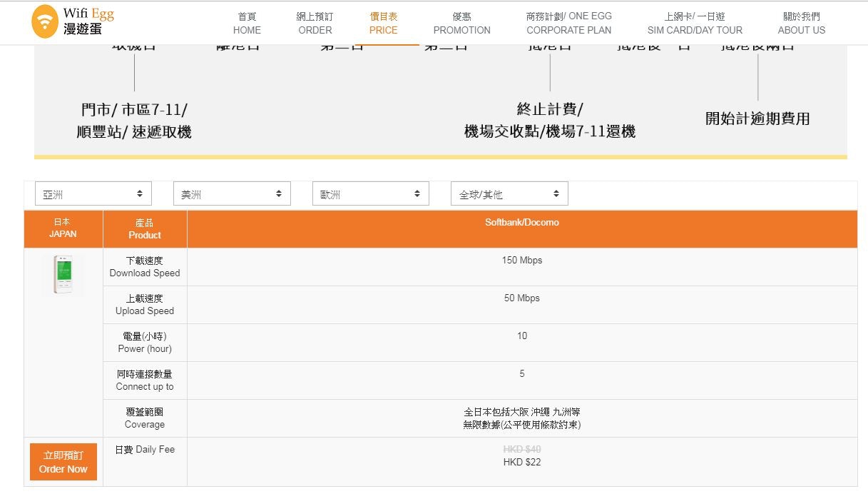Click the HKD $22 daily fee

pyautogui.click(x=522, y=462)
